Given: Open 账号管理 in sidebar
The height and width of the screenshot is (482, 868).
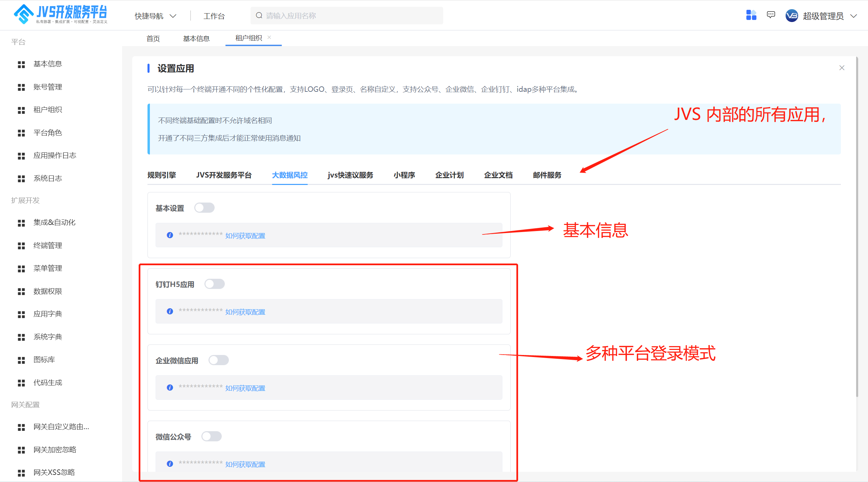Looking at the screenshot, I should (x=48, y=87).
